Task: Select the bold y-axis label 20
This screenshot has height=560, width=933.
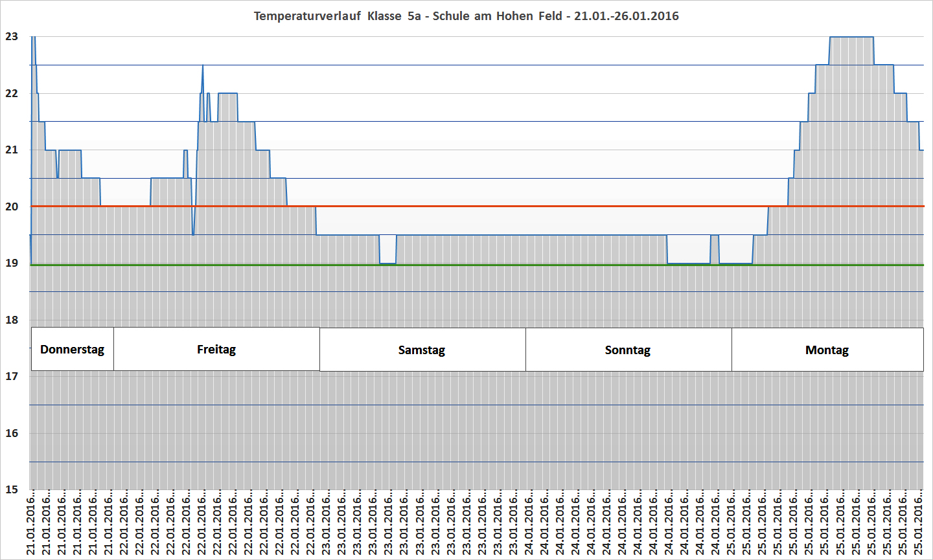Action: [x=12, y=207]
